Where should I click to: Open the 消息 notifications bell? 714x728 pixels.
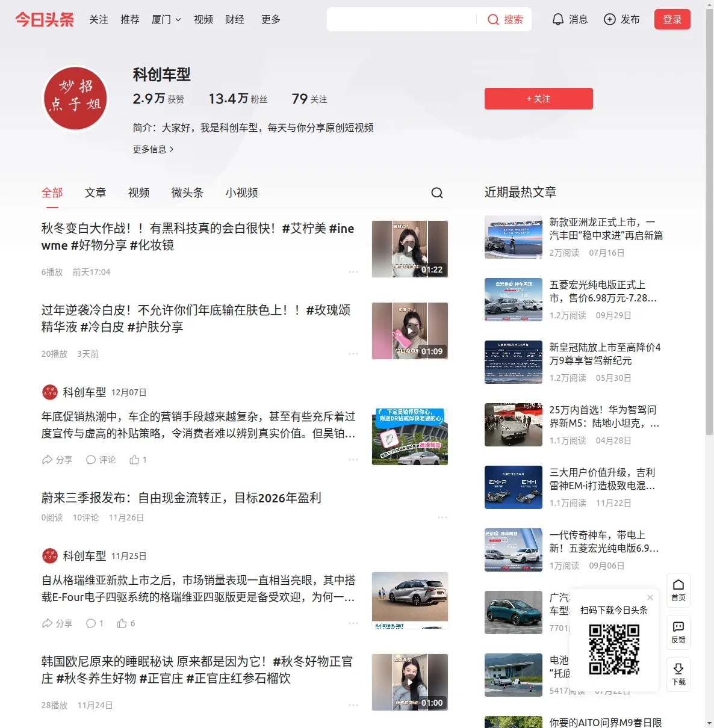tap(558, 20)
